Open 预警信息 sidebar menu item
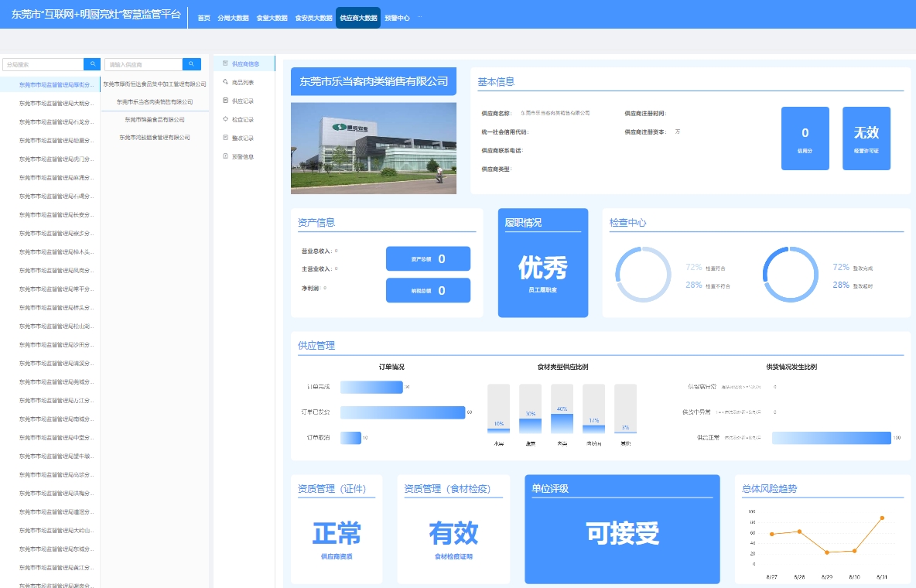916x588 pixels. pos(243,156)
